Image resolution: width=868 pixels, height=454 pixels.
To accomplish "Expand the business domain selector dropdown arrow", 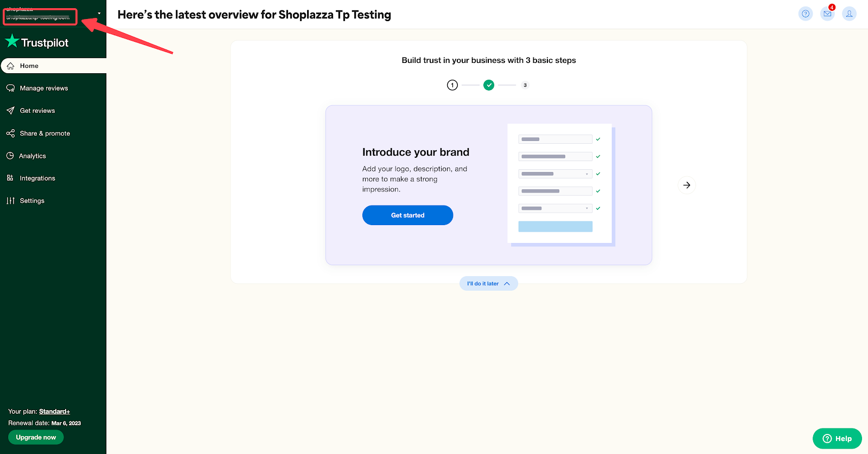I will coord(99,13).
